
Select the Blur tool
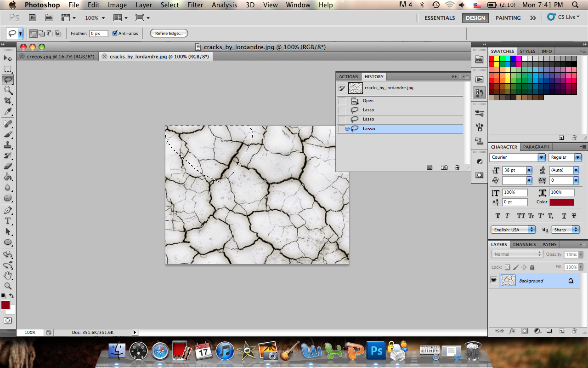[8, 187]
